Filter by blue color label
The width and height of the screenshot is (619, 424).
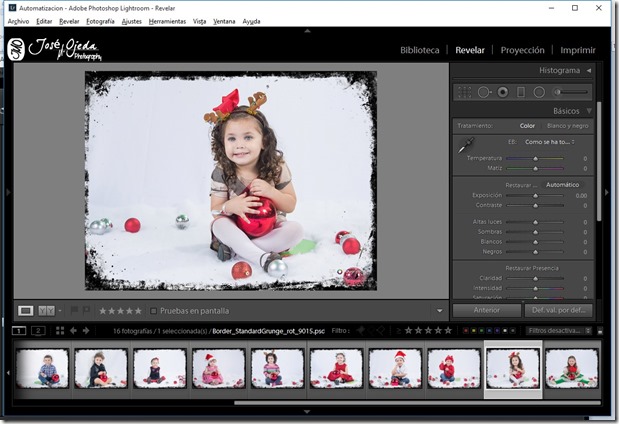click(489, 330)
